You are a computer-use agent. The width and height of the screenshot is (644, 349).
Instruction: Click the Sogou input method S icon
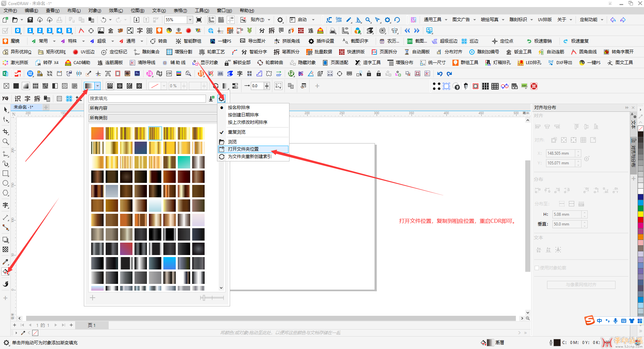[589, 320]
